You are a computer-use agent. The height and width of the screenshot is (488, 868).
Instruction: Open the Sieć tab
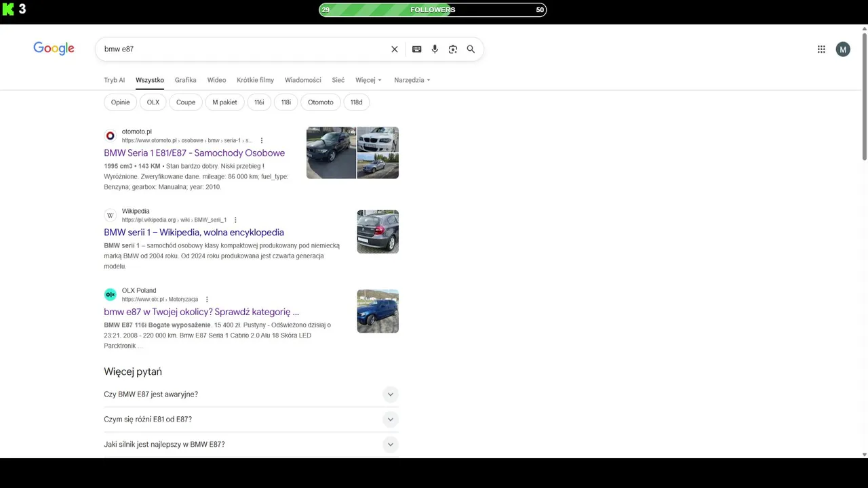click(338, 80)
